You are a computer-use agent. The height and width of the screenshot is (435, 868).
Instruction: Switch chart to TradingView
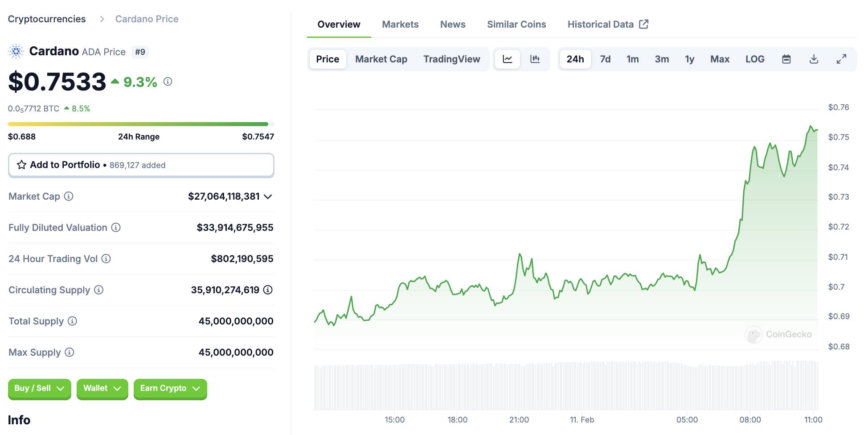pos(451,59)
